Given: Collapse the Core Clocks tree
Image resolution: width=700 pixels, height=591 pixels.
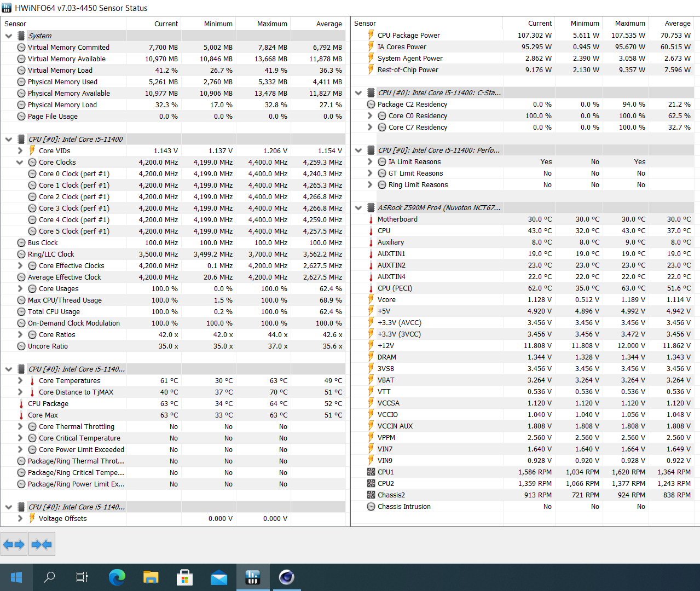Looking at the screenshot, I should tap(20, 162).
